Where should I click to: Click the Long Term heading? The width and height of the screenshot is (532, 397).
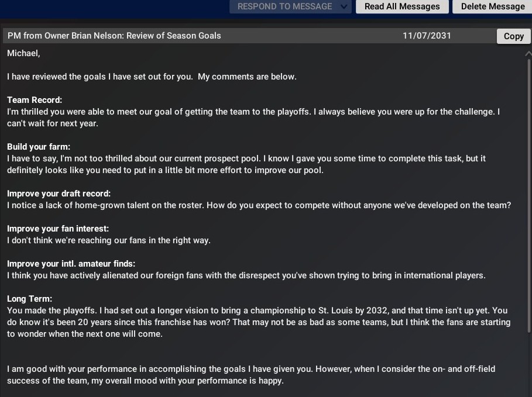30,299
